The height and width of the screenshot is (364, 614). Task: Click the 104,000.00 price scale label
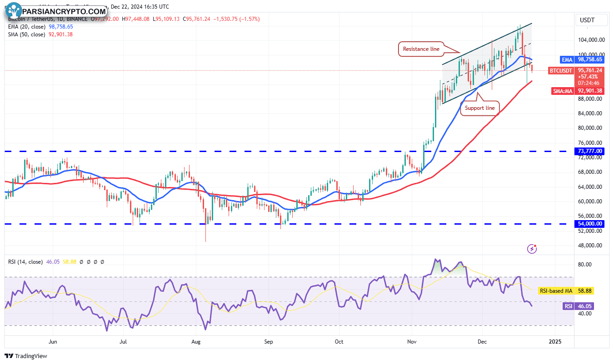pos(591,40)
